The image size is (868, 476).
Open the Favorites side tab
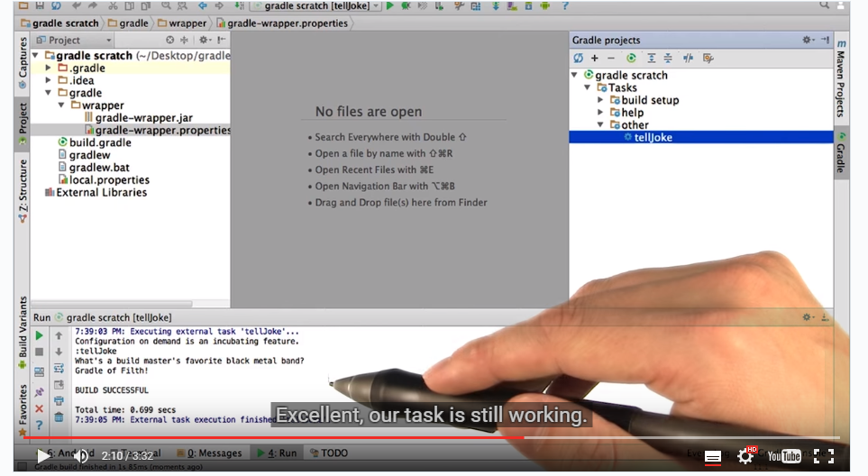tap(23, 409)
